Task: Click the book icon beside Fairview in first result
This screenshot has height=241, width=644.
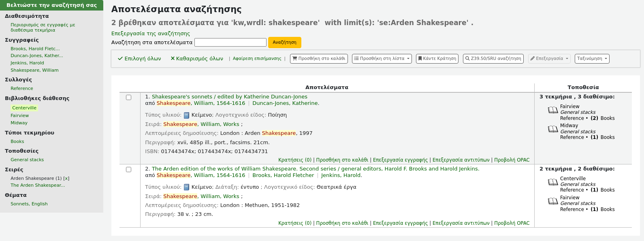Action: [553, 110]
